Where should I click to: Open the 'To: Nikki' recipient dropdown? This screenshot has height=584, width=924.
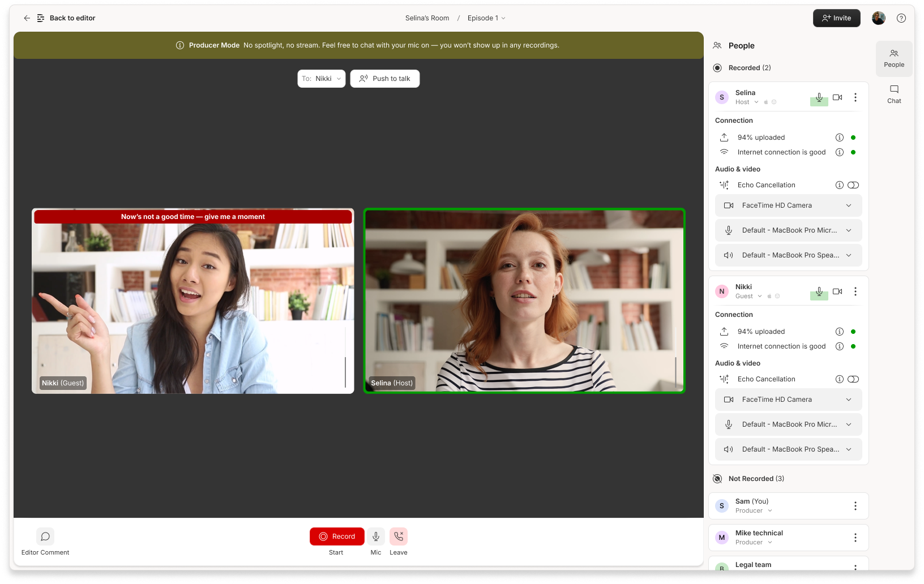coord(321,79)
